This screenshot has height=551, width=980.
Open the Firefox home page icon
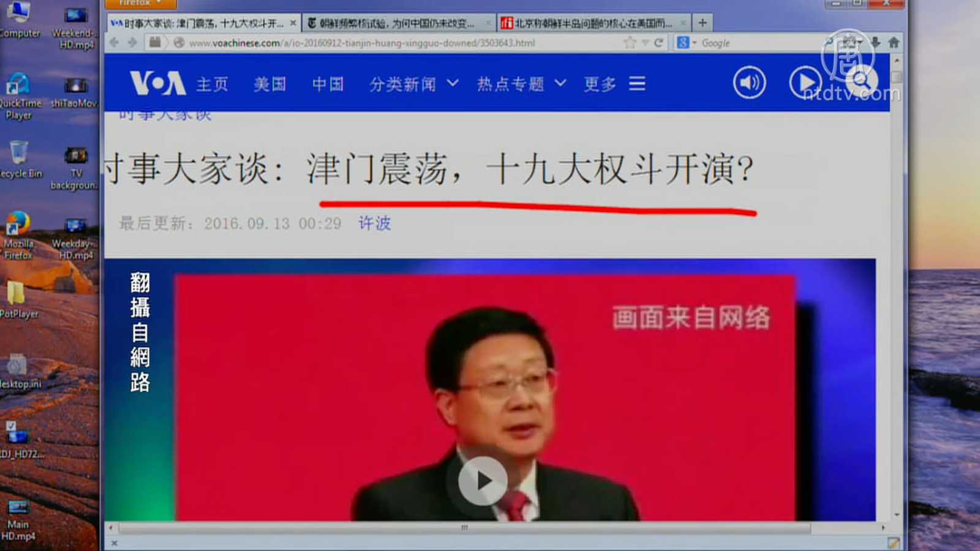894,42
